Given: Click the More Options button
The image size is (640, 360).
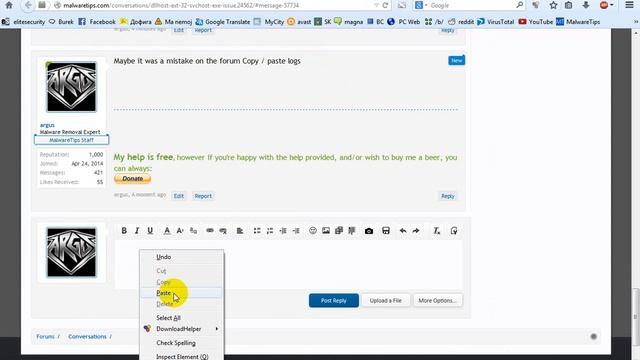Looking at the screenshot, I should click(438, 300).
